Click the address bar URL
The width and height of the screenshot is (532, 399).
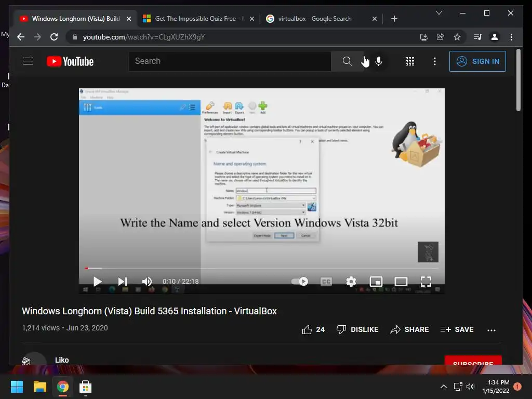pyautogui.click(x=144, y=37)
